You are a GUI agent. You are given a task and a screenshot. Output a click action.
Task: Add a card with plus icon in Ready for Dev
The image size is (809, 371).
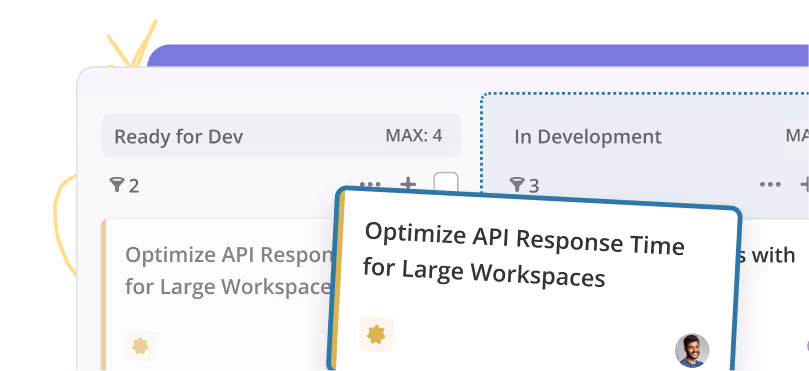point(408,183)
